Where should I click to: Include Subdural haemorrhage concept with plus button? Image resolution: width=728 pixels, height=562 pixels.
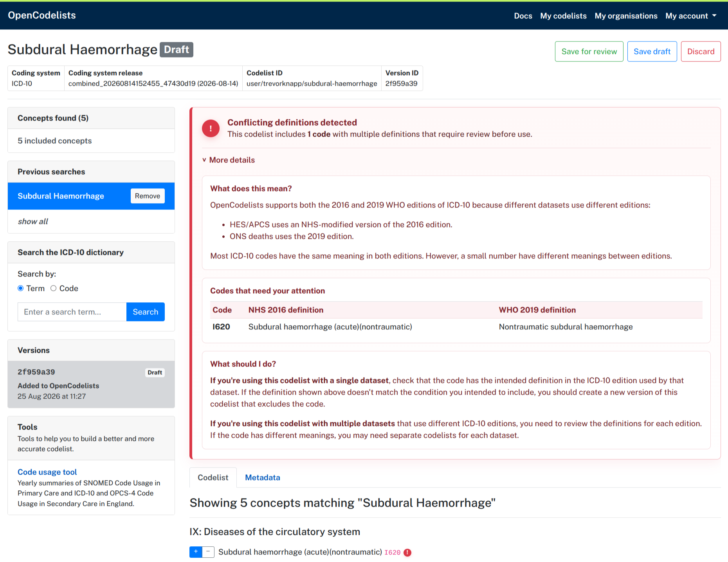[x=196, y=552]
